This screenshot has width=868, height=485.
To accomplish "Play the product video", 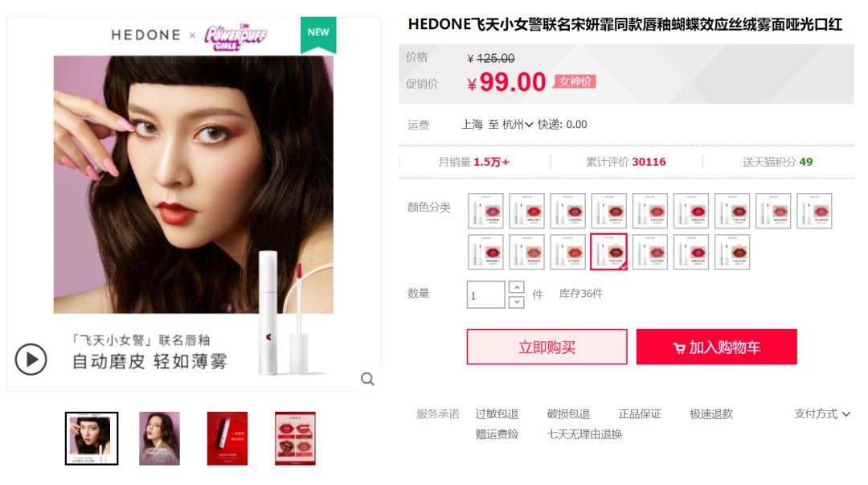I will point(31,360).
